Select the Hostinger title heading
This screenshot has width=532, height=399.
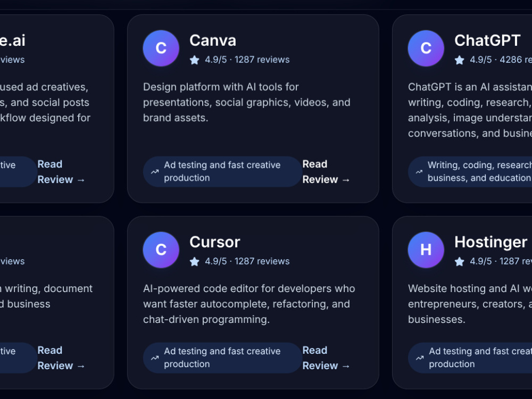click(x=491, y=242)
